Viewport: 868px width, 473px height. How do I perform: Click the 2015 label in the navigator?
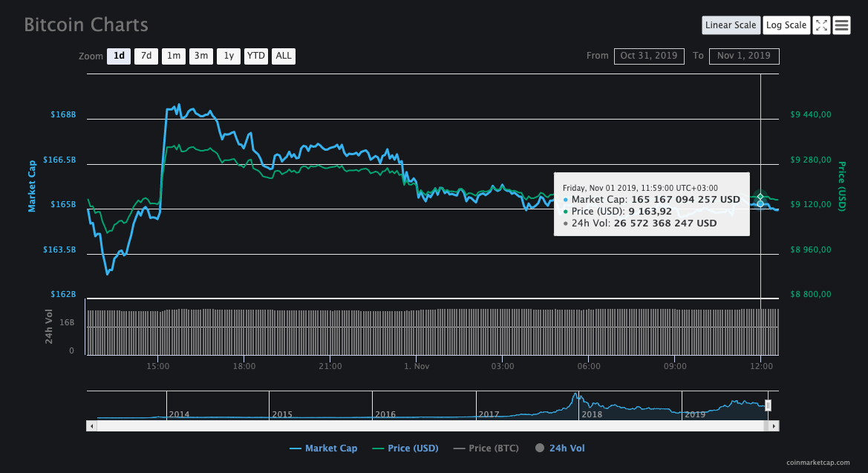[x=282, y=414]
